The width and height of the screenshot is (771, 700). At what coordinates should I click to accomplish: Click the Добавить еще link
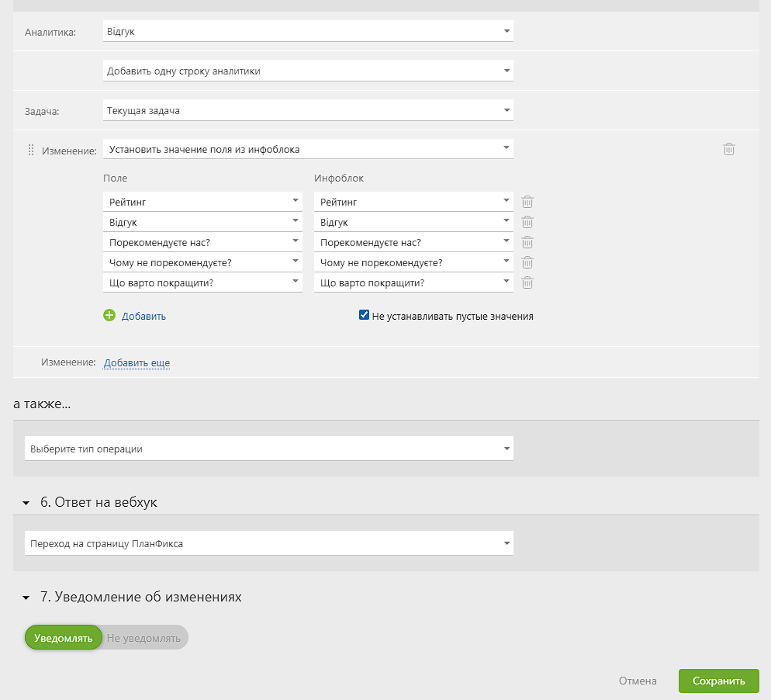(x=137, y=362)
